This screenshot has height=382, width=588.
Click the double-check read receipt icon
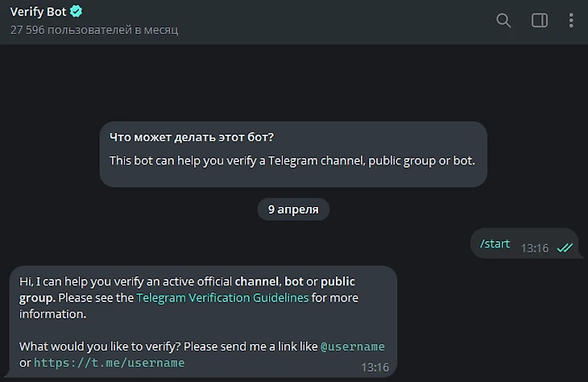point(565,247)
